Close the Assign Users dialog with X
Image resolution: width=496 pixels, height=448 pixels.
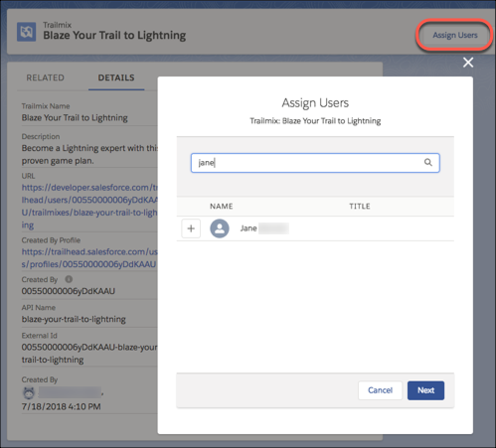tap(468, 63)
